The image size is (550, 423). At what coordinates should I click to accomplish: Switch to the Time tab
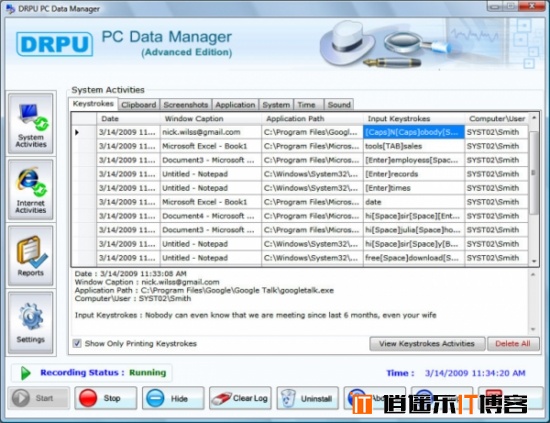point(308,105)
